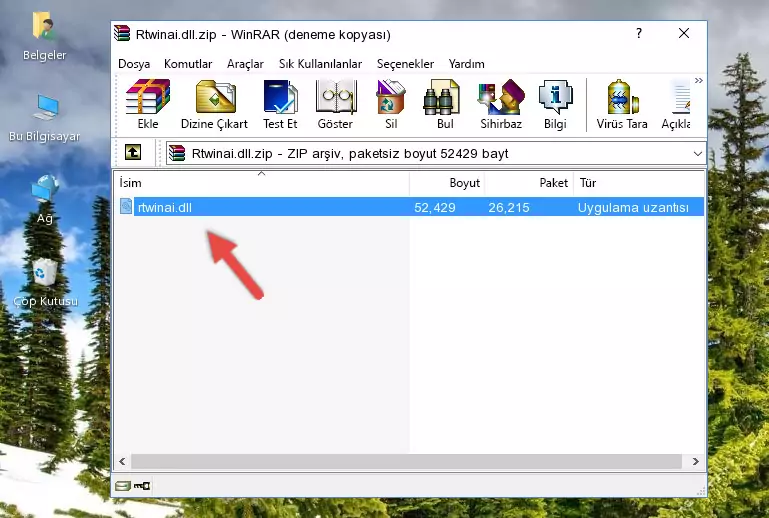Sort by the İsim column header
Screen dimensions: 769x518
click(262, 183)
